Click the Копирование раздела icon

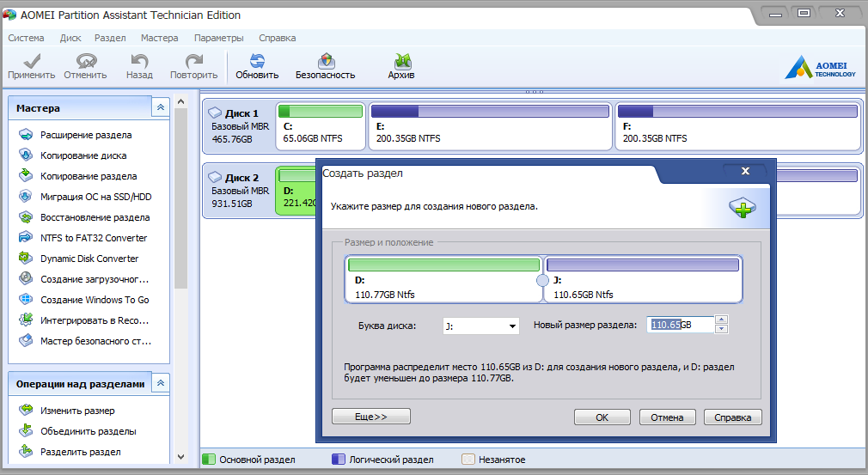click(x=26, y=176)
